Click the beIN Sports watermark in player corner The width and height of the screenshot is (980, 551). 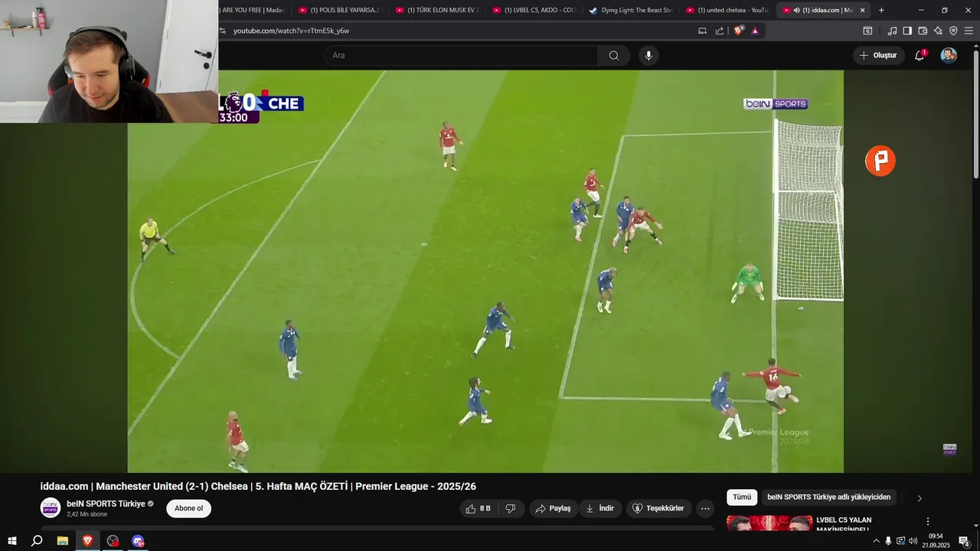point(949,449)
